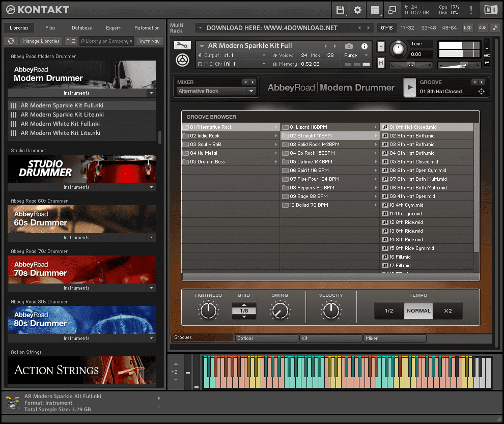Open the Options tab at bottom
This screenshot has height=424, width=504.
pyautogui.click(x=266, y=338)
